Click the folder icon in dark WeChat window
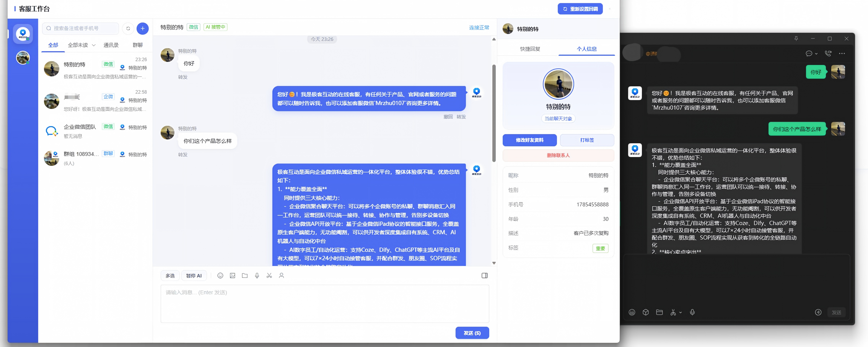The height and width of the screenshot is (347, 868). [x=660, y=312]
